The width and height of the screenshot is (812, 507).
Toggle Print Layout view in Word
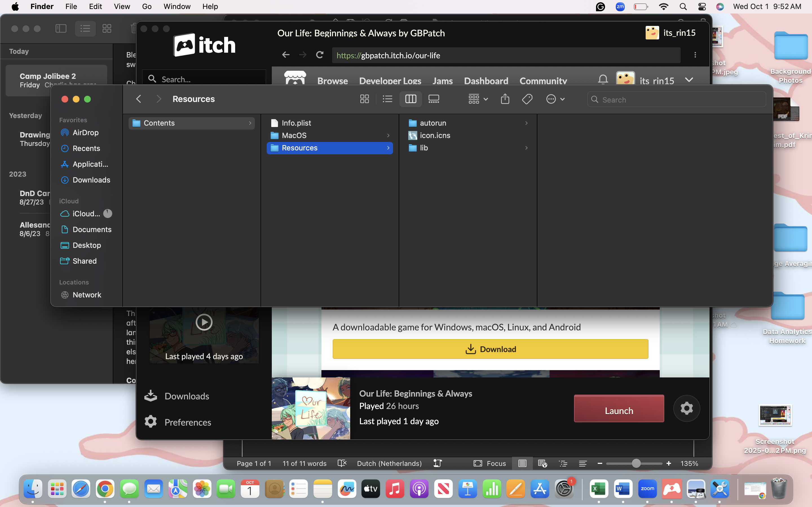click(522, 463)
